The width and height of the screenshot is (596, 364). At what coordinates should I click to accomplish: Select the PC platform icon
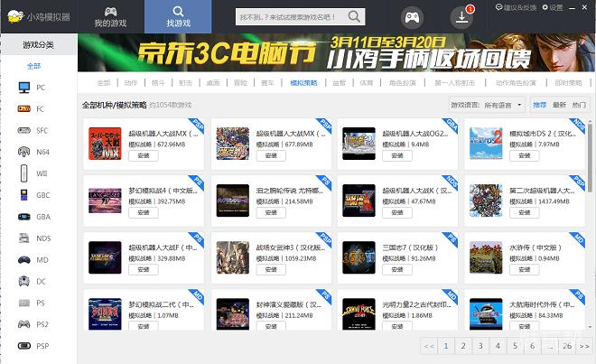(x=24, y=87)
